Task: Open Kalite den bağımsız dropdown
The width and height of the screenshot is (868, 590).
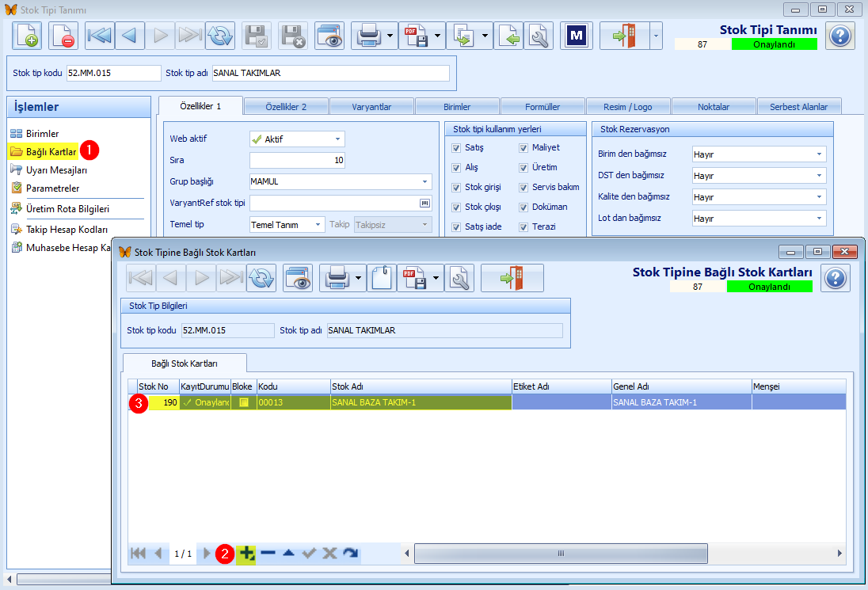Action: tap(819, 197)
